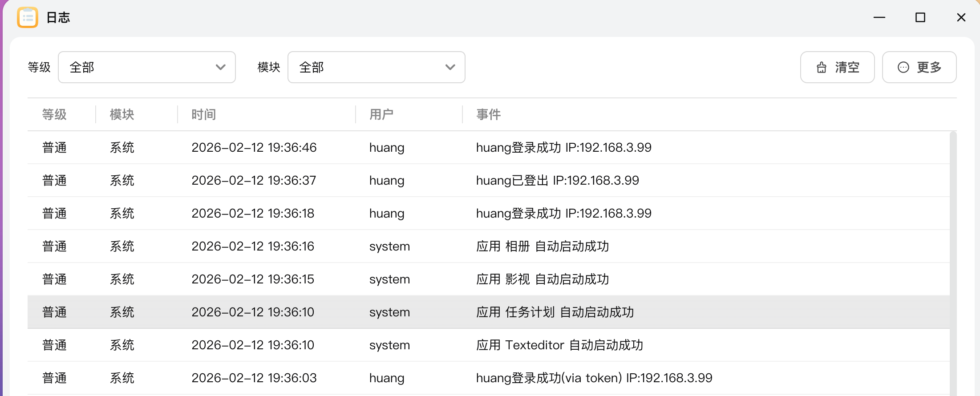Click the ellipsis circle icon for more
This screenshot has width=980, height=396.
903,68
